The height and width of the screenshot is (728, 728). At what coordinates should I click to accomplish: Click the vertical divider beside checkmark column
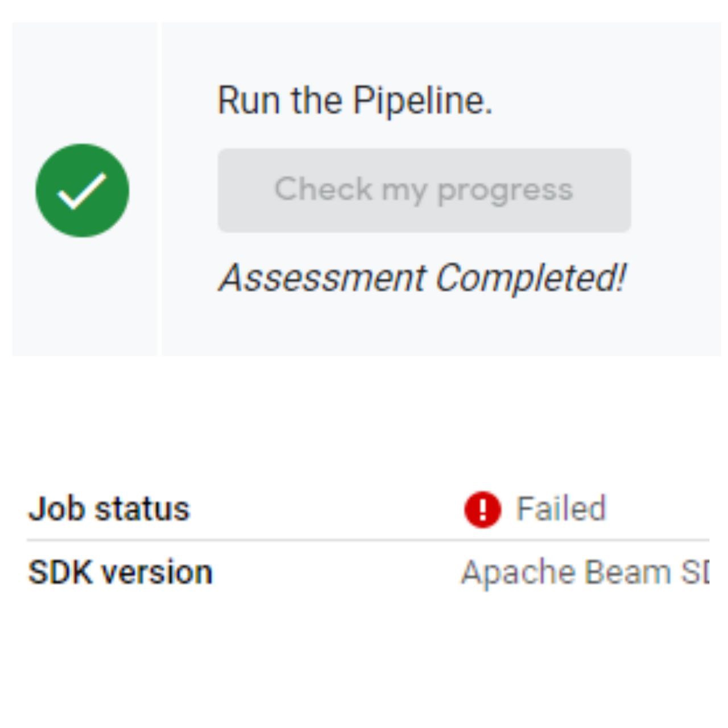159,189
